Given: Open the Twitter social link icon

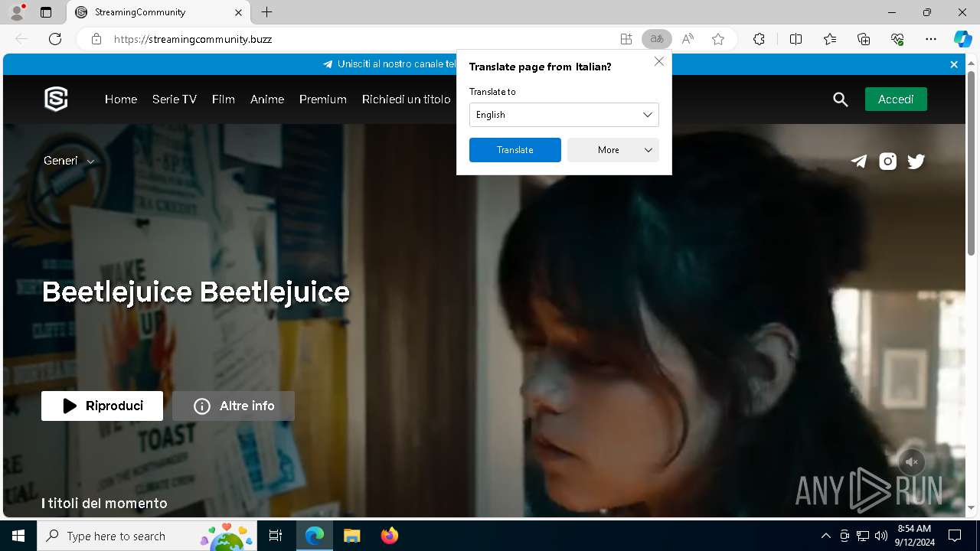Looking at the screenshot, I should click(x=916, y=161).
